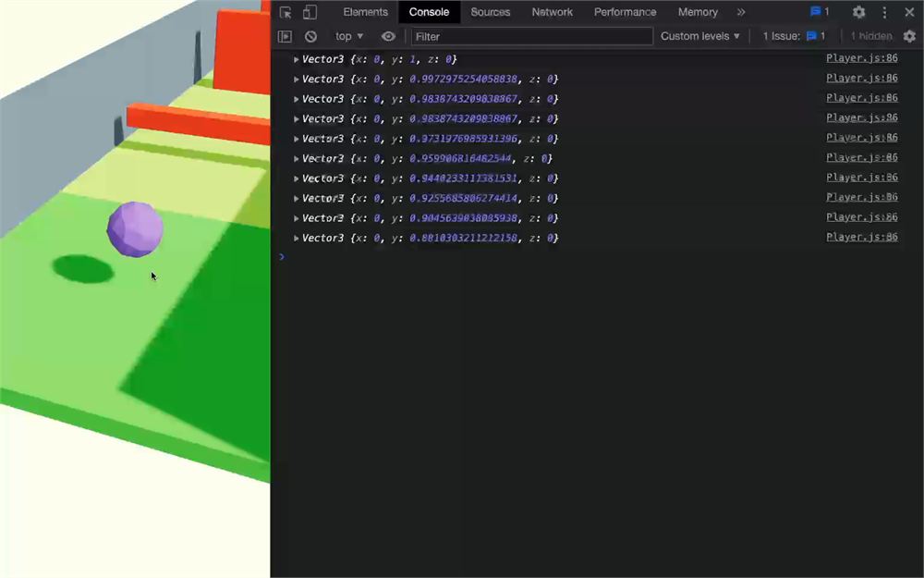
Task: Expand Vector3 with y 0.9045639038085938
Action: (x=297, y=219)
